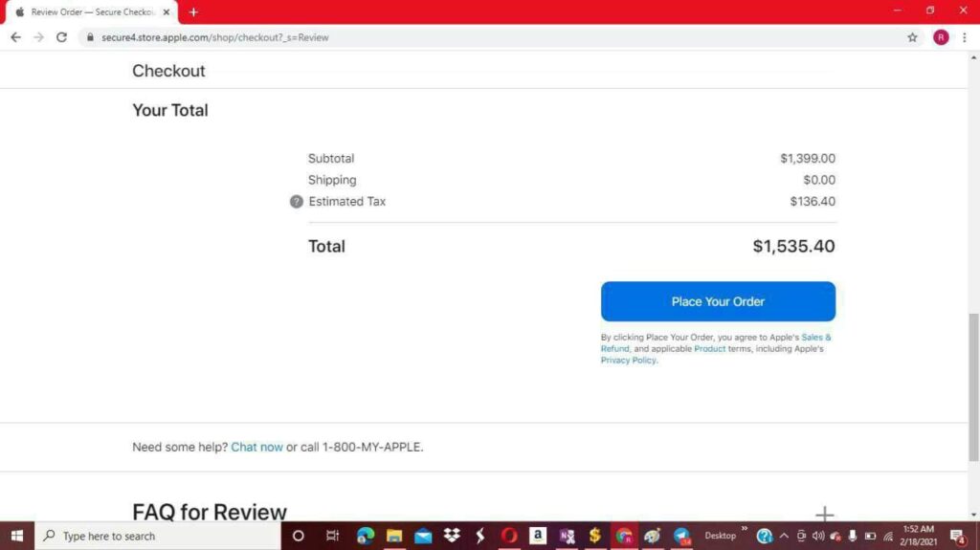Open the volume control in tray
The image size is (980, 550).
pyautogui.click(x=817, y=536)
